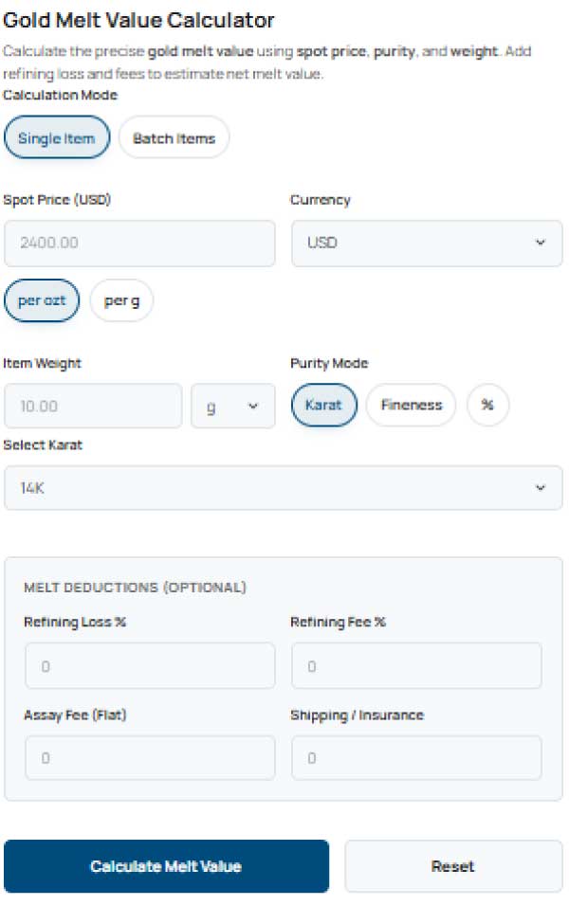The width and height of the screenshot is (569, 924).
Task: Open the weight unit dropdown
Action: point(232,406)
